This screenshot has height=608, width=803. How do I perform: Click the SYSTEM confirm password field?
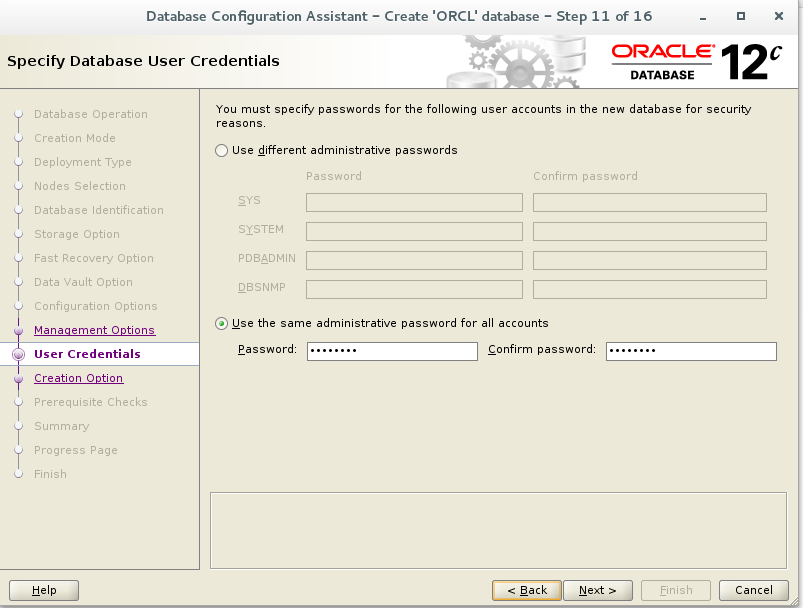point(650,231)
